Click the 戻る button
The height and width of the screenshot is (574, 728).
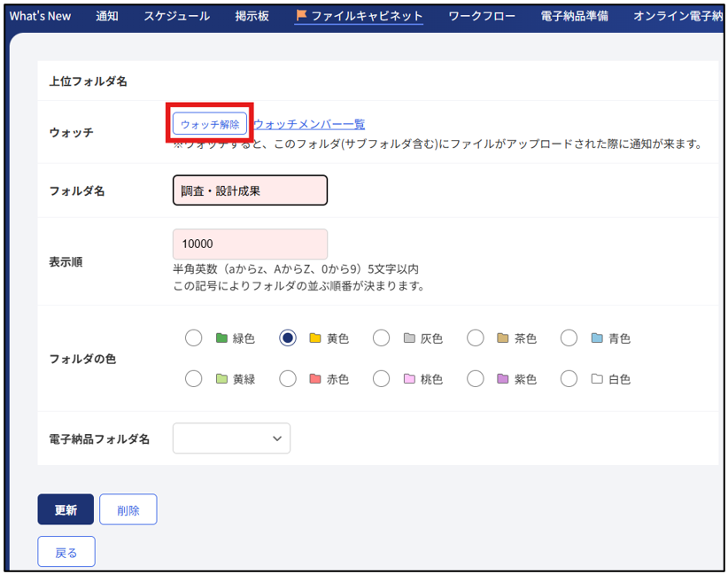(x=66, y=552)
